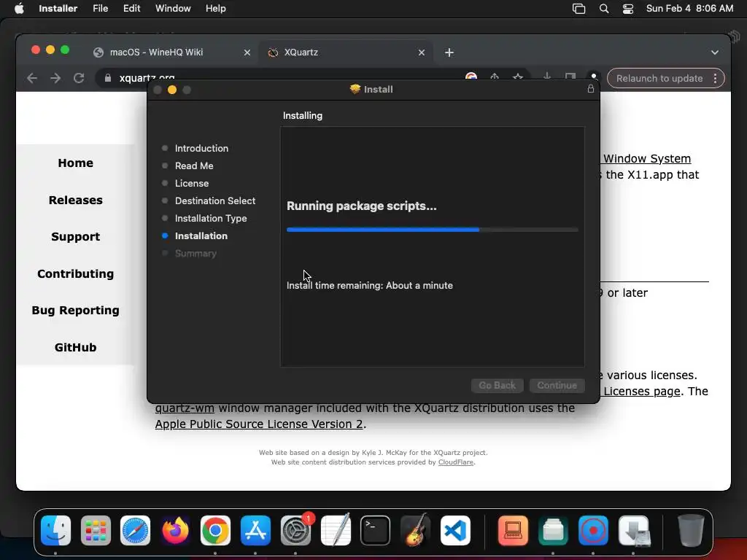Open Apple Public Source License Version 2 link
The height and width of the screenshot is (560, 747).
tap(259, 424)
